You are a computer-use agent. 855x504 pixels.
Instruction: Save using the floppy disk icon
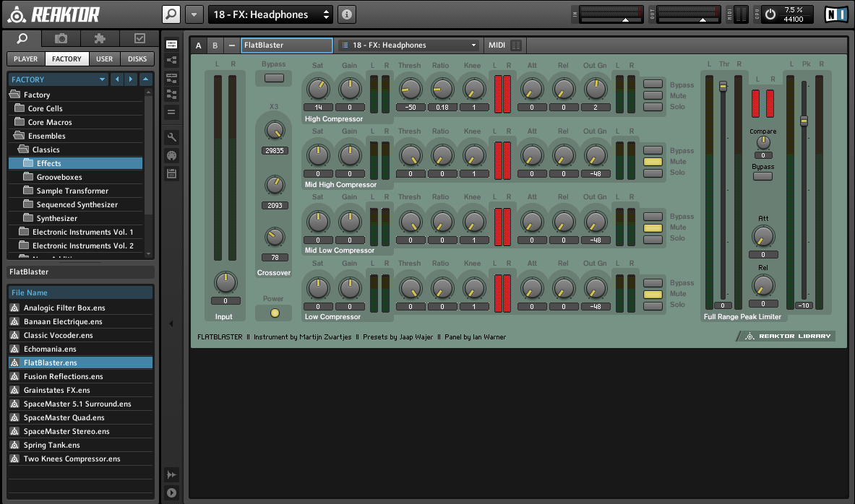(171, 174)
